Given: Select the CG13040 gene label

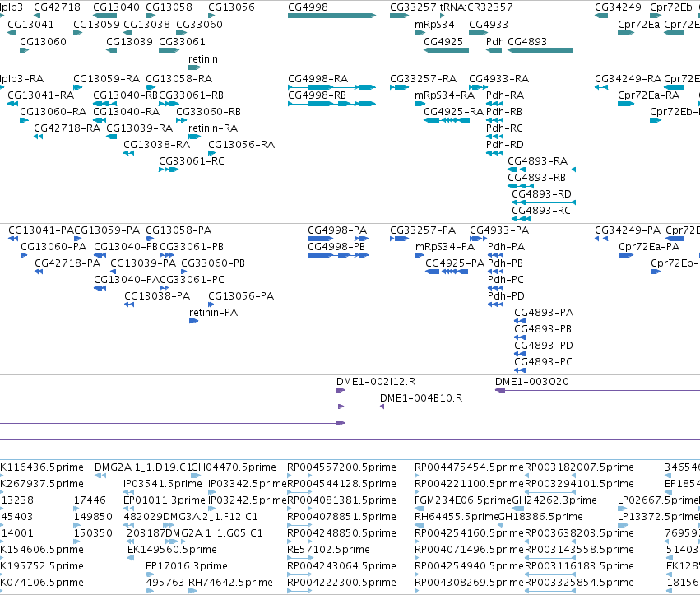Looking at the screenshot, I should coord(116,7).
